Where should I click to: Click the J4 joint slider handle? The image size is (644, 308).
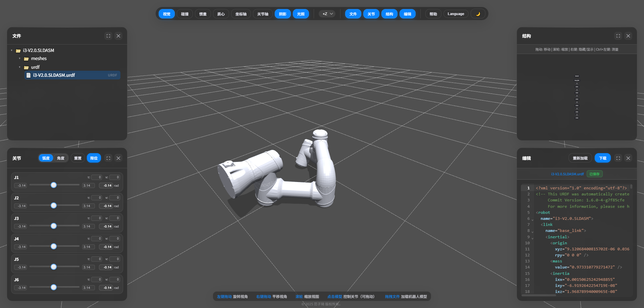coord(54,247)
